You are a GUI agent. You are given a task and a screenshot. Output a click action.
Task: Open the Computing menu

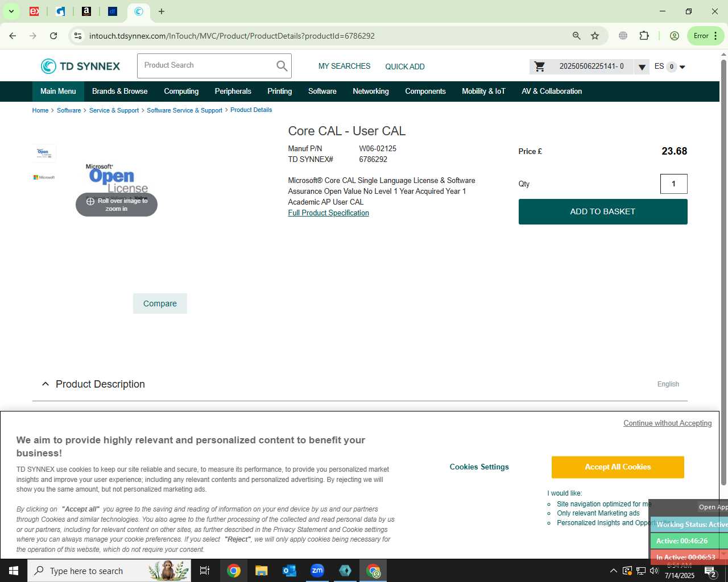tap(181, 92)
